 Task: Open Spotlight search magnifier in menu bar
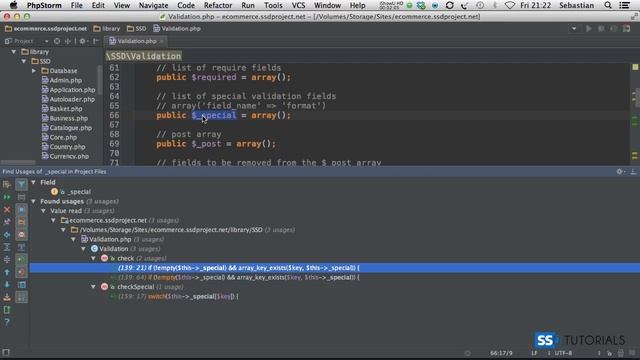coord(608,5)
